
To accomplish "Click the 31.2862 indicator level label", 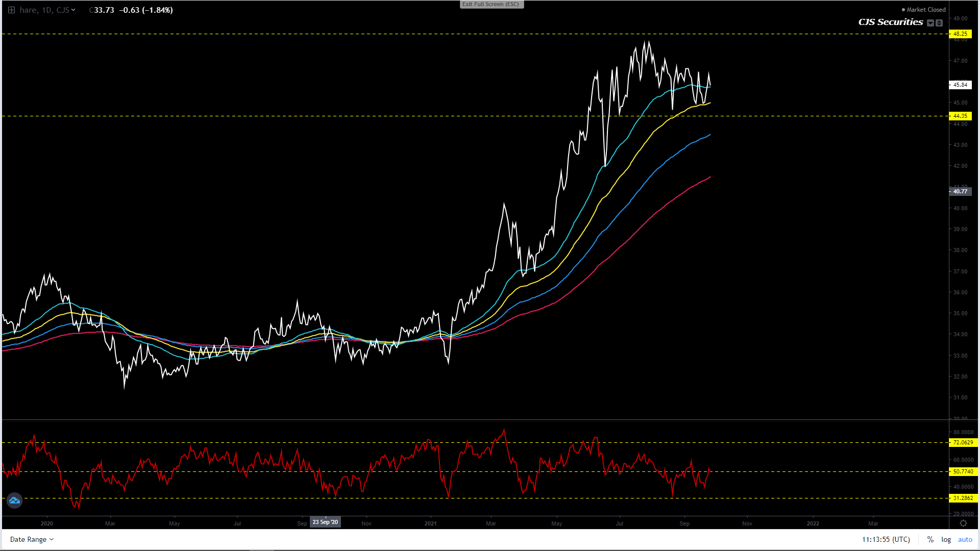I will pyautogui.click(x=963, y=498).
